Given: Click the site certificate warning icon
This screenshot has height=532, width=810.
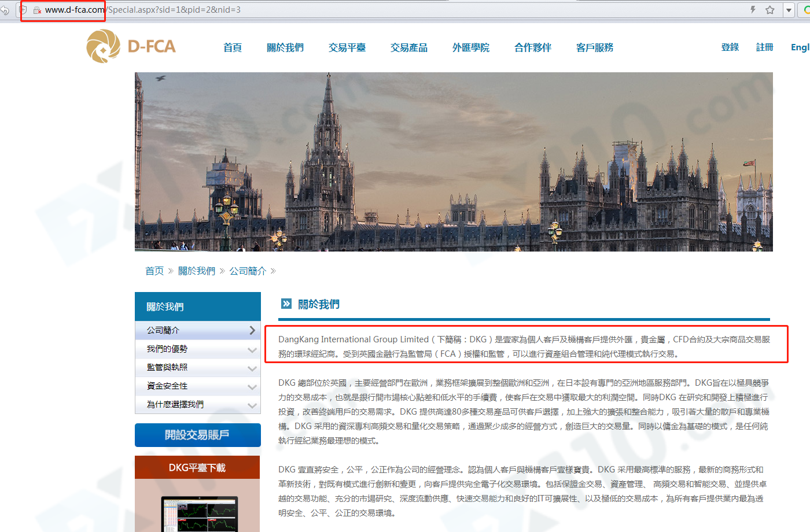Looking at the screenshot, I should [37, 10].
